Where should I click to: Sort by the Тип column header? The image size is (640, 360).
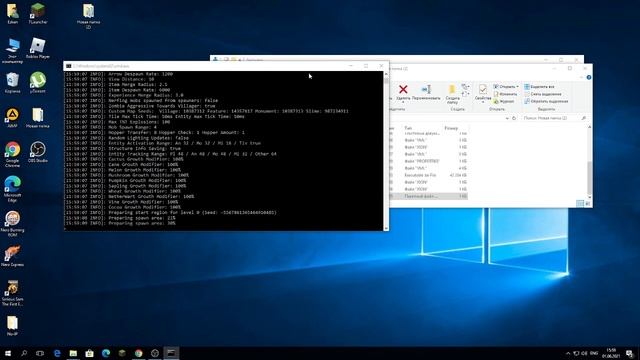pos(408,128)
